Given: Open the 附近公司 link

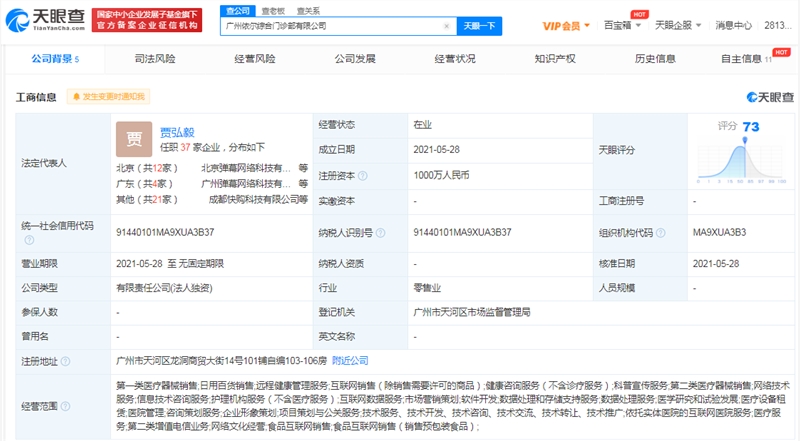Looking at the screenshot, I should pos(350,360).
